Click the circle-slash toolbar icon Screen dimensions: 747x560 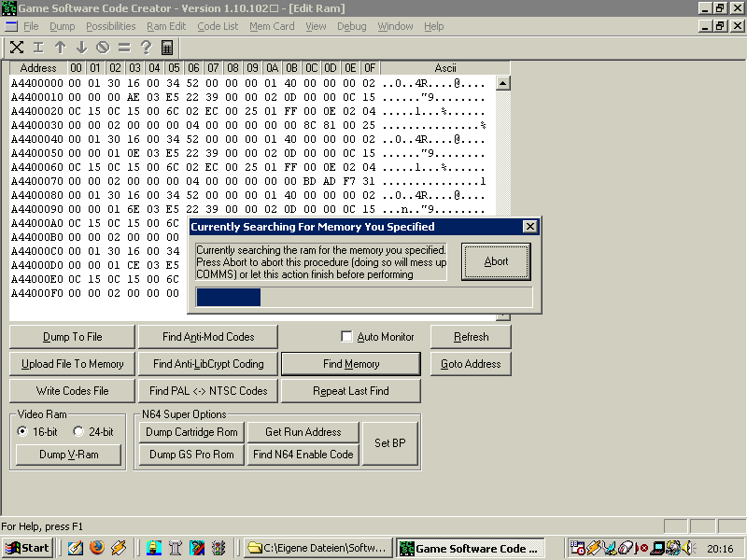click(103, 48)
